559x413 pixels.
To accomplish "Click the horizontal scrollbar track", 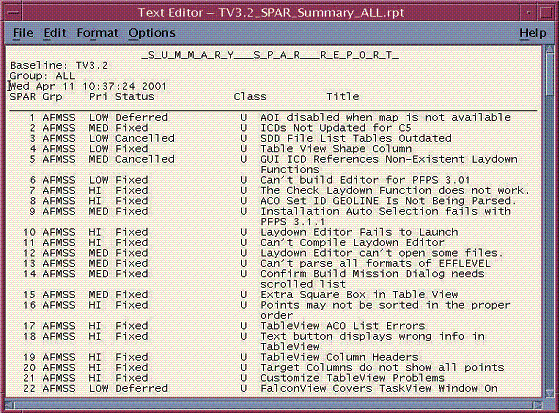I will tap(273, 405).
